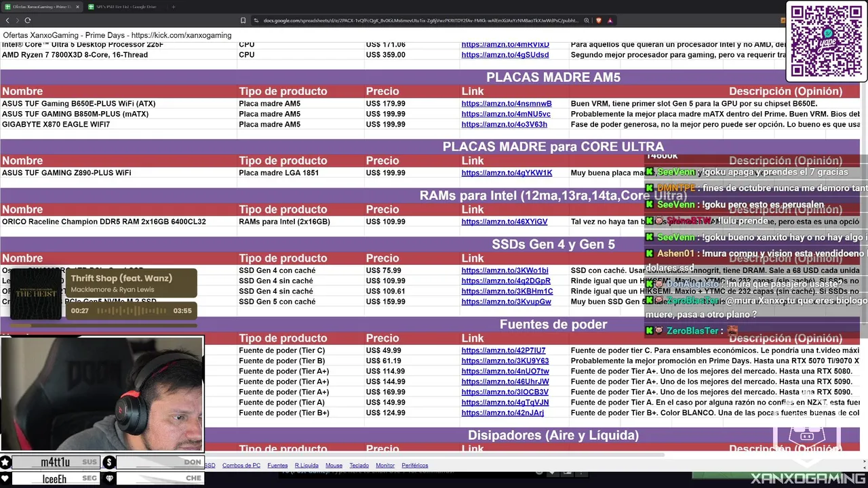Open link amzn.to/4nsmnwB for B650E-PLUS WiFi
The width and height of the screenshot is (868, 488).
click(x=507, y=104)
